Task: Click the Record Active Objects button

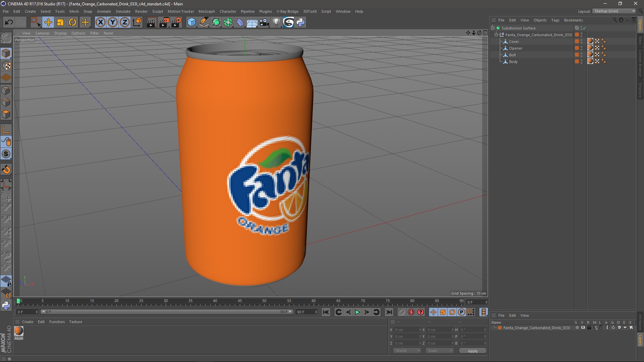Action: tap(402, 312)
